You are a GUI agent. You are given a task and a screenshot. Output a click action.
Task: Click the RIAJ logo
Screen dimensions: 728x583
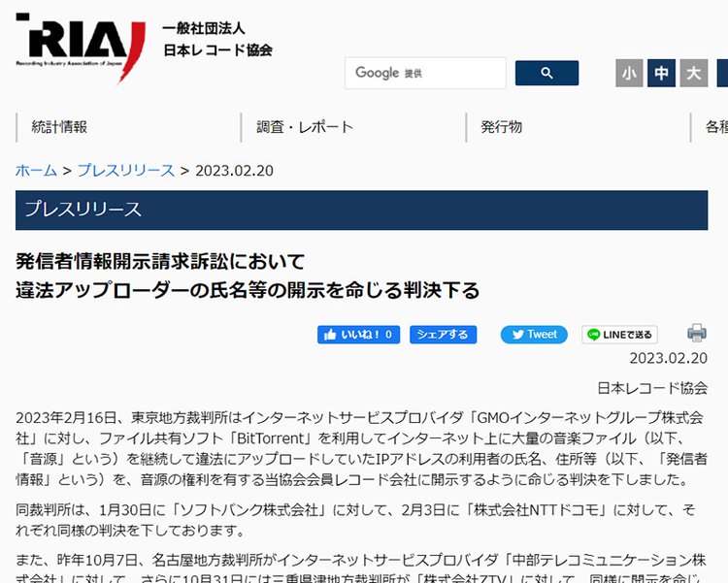click(x=81, y=49)
